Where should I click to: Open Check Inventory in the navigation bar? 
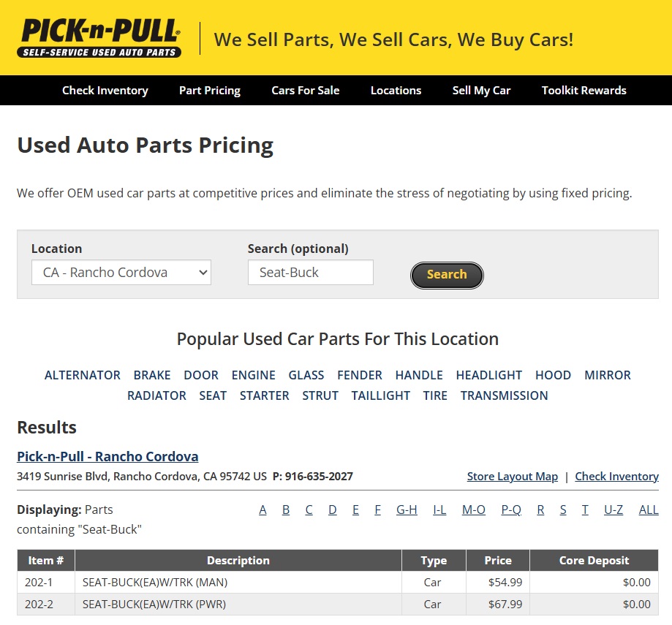tap(105, 91)
